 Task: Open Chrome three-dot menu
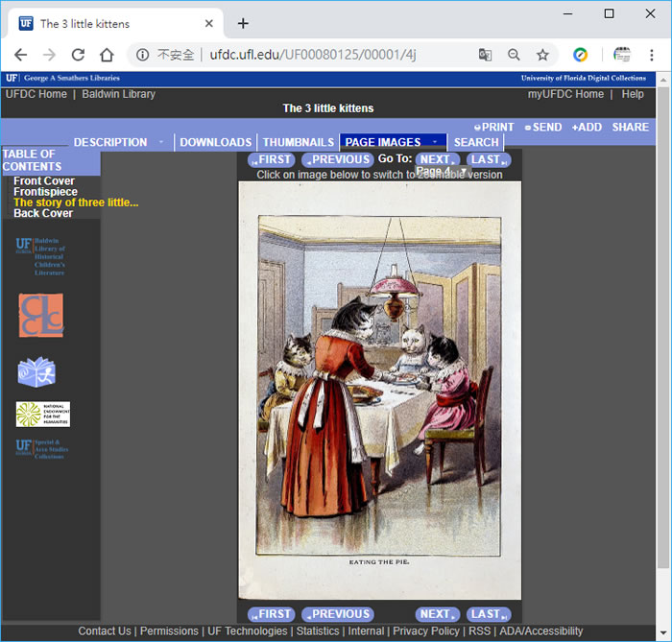652,55
